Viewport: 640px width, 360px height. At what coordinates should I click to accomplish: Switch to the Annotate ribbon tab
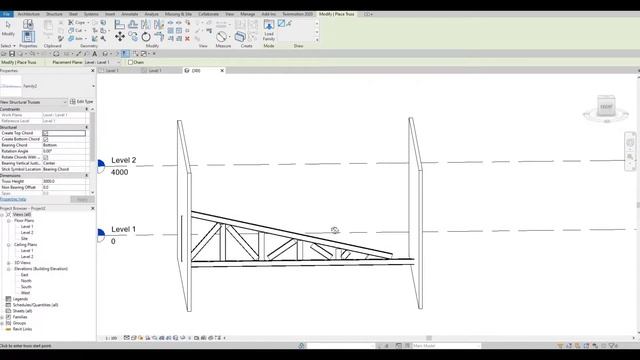click(x=130, y=14)
